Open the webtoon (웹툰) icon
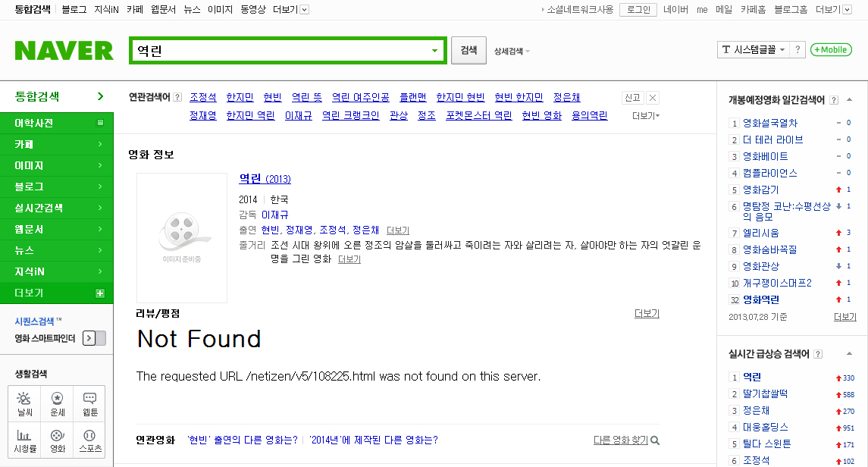The image size is (868, 467). click(x=89, y=403)
